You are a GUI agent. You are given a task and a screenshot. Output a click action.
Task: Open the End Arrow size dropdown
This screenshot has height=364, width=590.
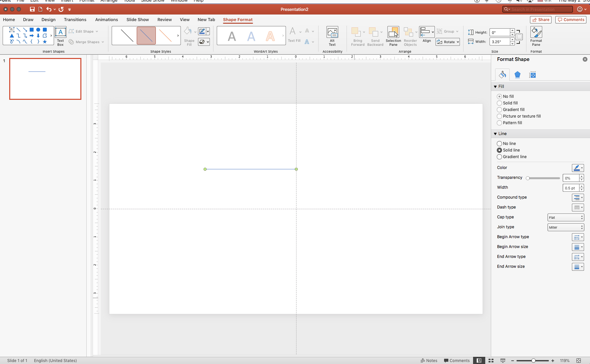click(578, 267)
